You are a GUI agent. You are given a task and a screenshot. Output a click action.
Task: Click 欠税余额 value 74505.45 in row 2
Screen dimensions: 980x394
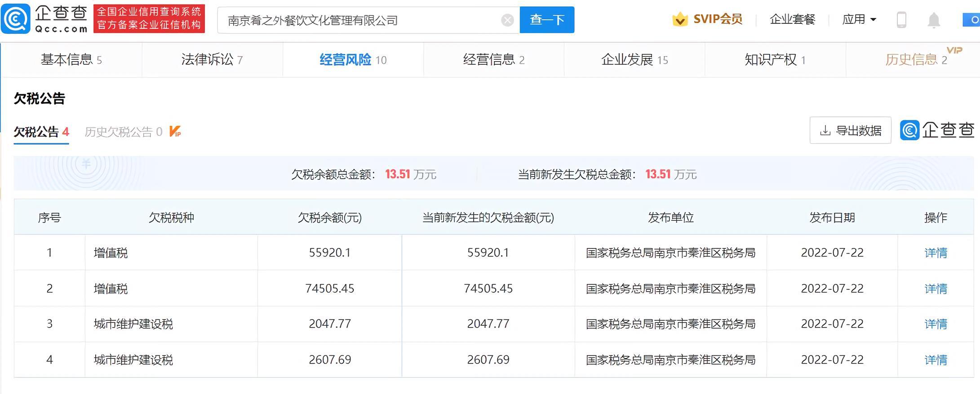pos(330,288)
